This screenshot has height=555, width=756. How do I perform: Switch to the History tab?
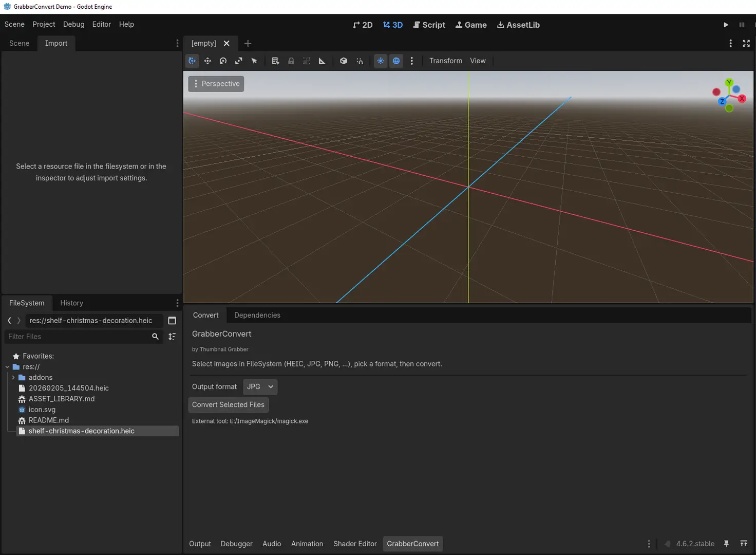71,303
